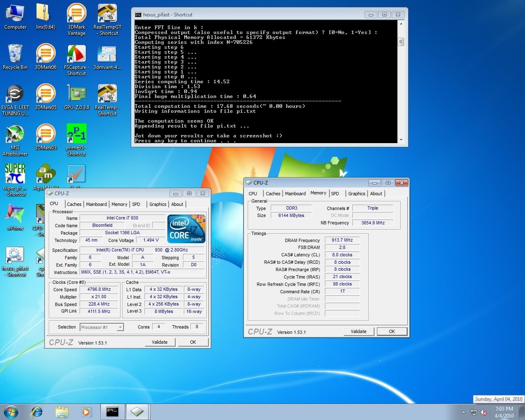This screenshot has height=420, width=525.
Task: Click Intel Core i7 930 name field
Action: click(x=122, y=218)
